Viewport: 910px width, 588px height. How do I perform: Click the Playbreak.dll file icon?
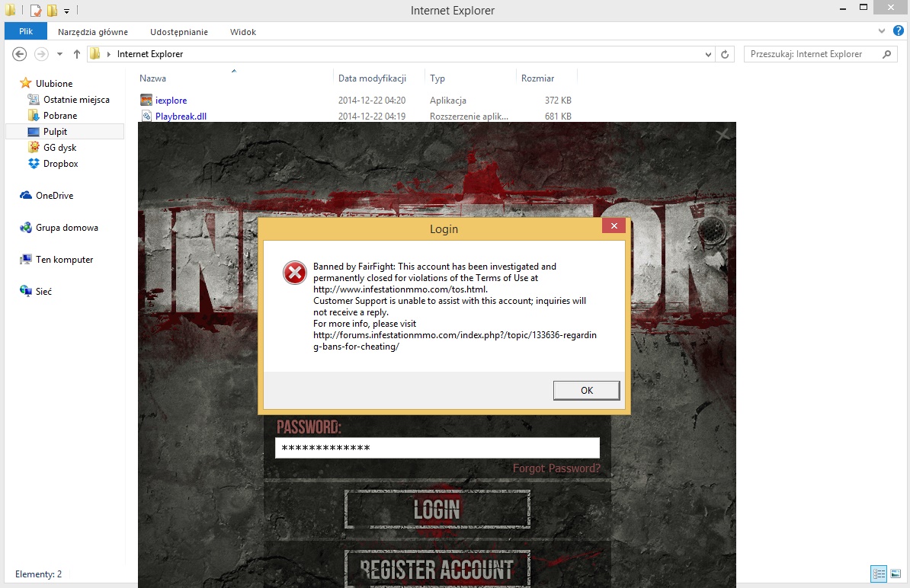pyautogui.click(x=146, y=116)
